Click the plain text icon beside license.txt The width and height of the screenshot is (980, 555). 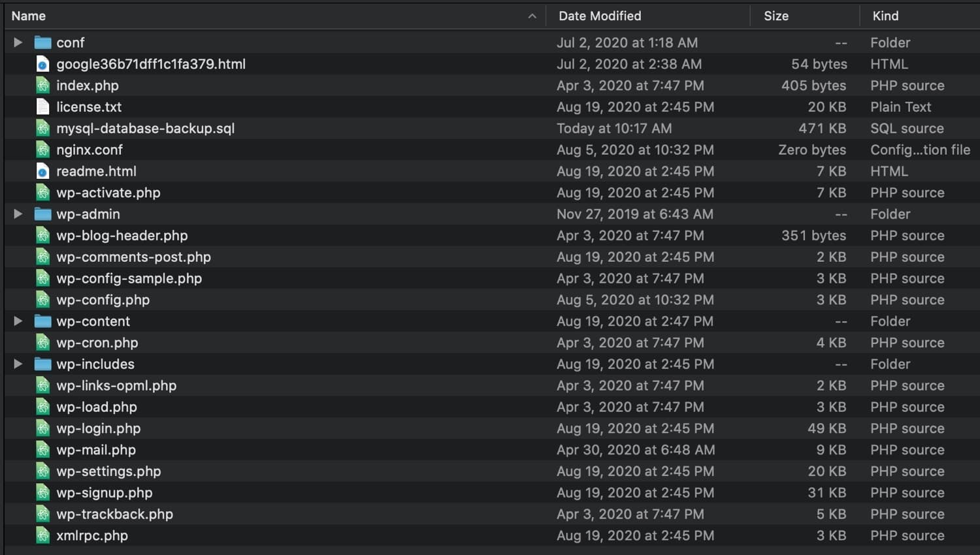coord(43,107)
